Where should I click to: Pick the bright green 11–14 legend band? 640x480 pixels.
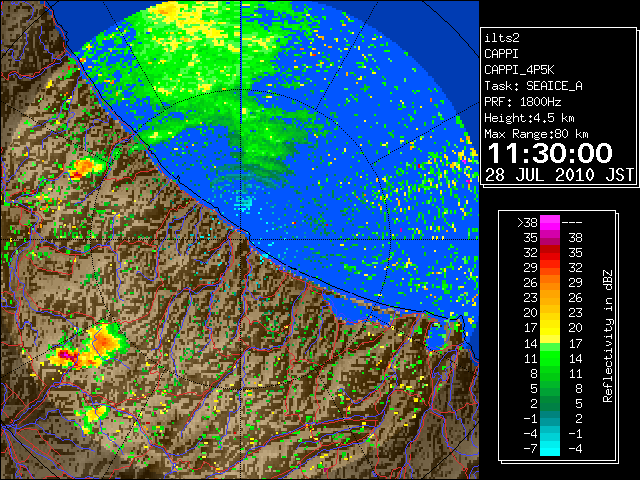550,358
